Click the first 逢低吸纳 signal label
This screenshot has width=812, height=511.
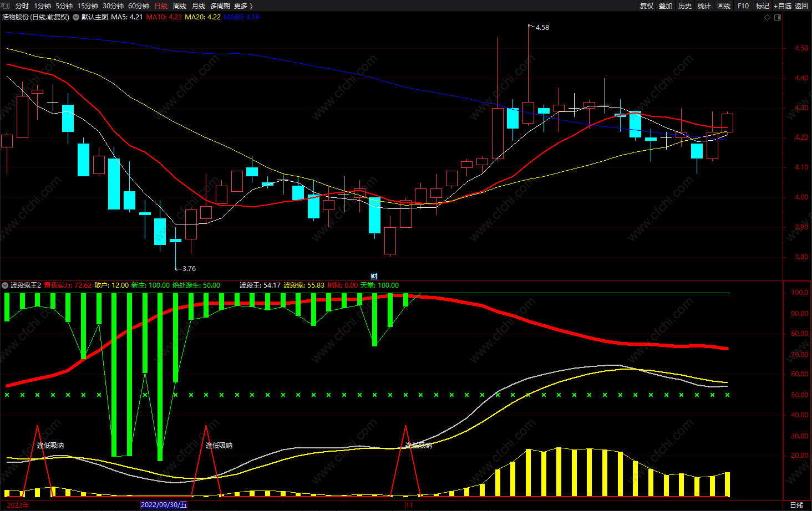click(x=50, y=446)
